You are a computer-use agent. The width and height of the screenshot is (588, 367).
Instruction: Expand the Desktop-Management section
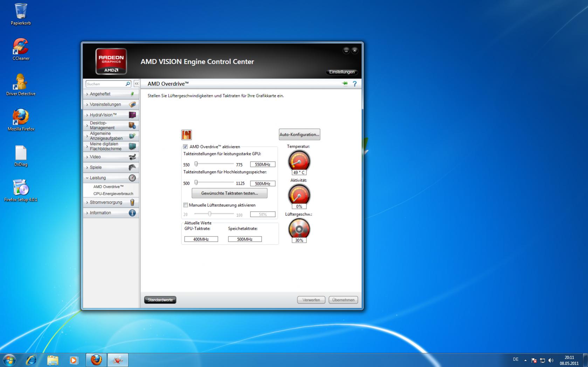[x=111, y=126]
